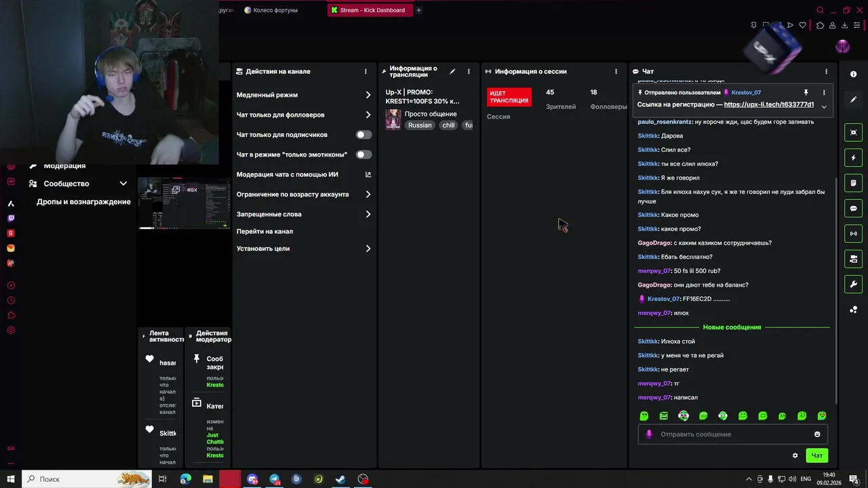Screen dimensions: 868x488
Task: Open the extensions icon in browser toolbar
Action: pyautogui.click(x=820, y=25)
